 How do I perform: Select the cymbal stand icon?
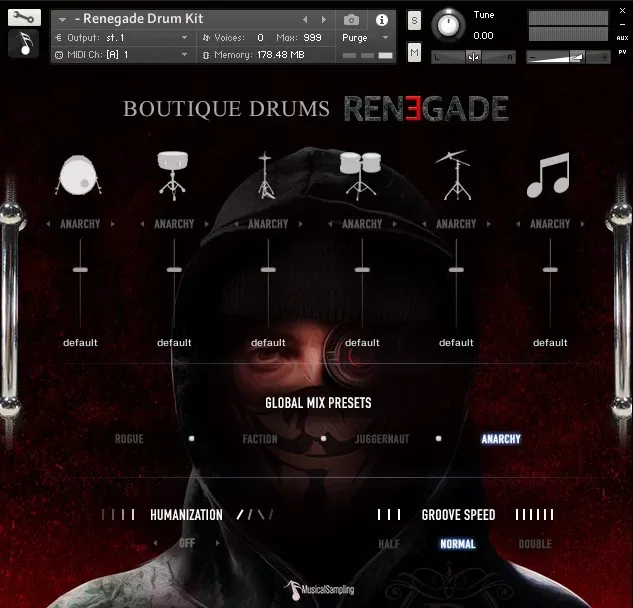click(x=455, y=175)
